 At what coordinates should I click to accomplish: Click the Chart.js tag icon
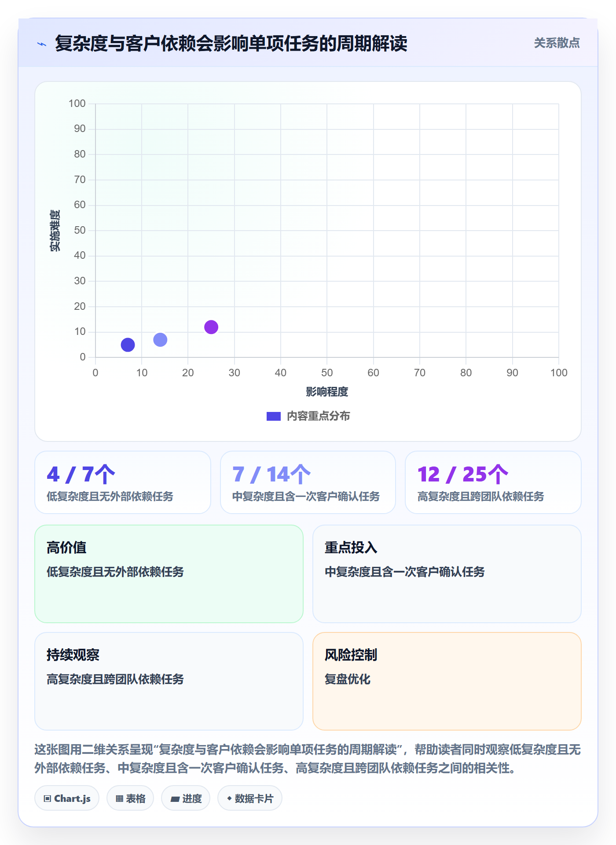[48, 798]
